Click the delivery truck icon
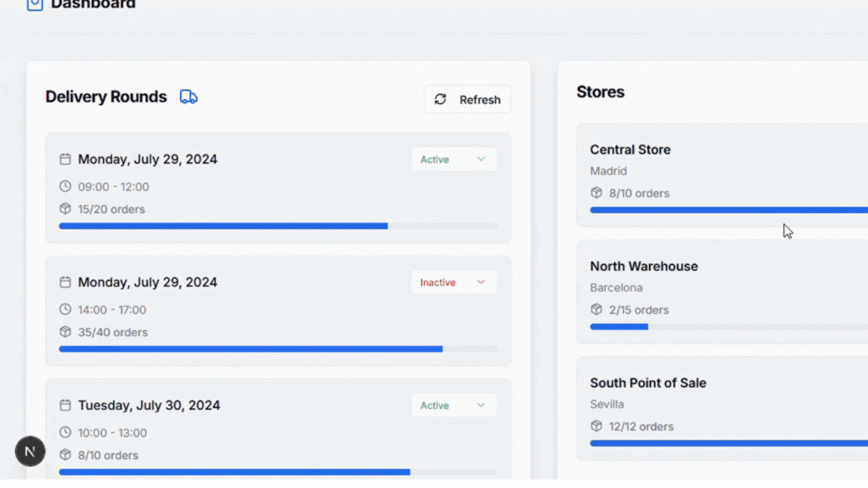The width and height of the screenshot is (868, 488). click(x=189, y=97)
